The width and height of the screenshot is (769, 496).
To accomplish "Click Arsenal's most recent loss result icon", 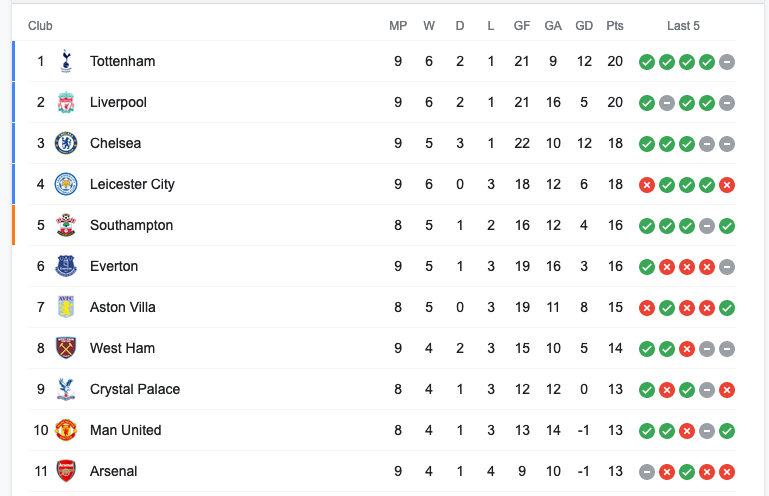I will point(727,472).
